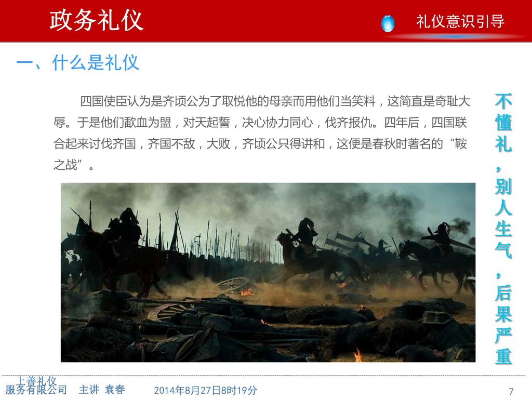
Task: Click the battlefield image
Action: point(268,272)
